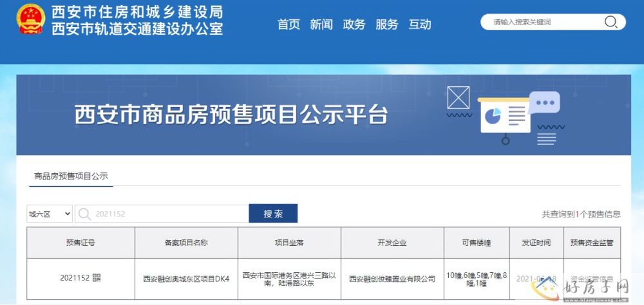This screenshot has width=644, height=305.
Task: Go to the 新闻 navigation item
Action: click(x=321, y=24)
